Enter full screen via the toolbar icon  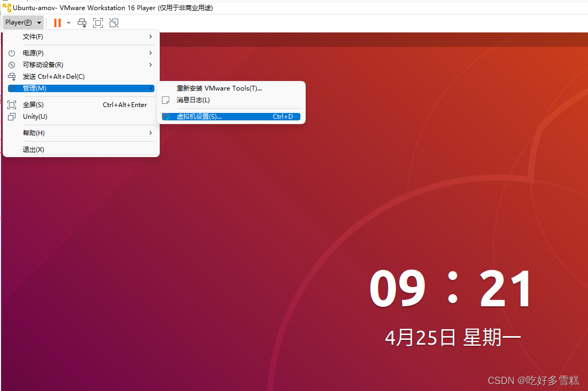pyautogui.click(x=98, y=23)
